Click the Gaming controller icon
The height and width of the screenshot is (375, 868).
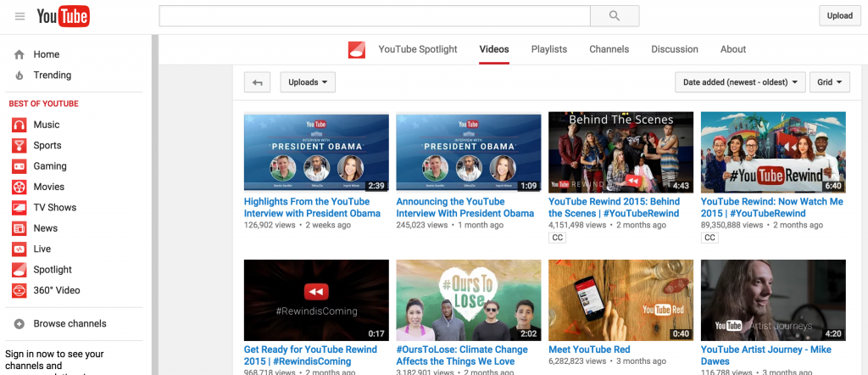(x=19, y=166)
